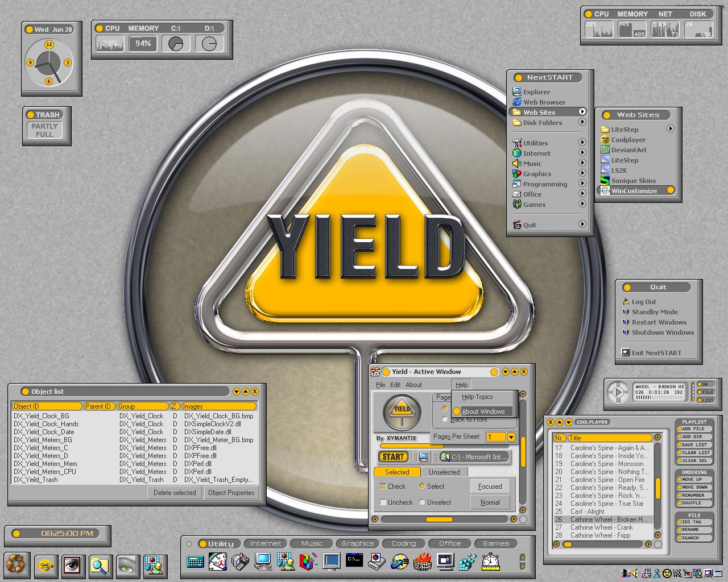Open the recycle bin icon on bottom-left shelf
728x582 pixels.
click(16, 565)
